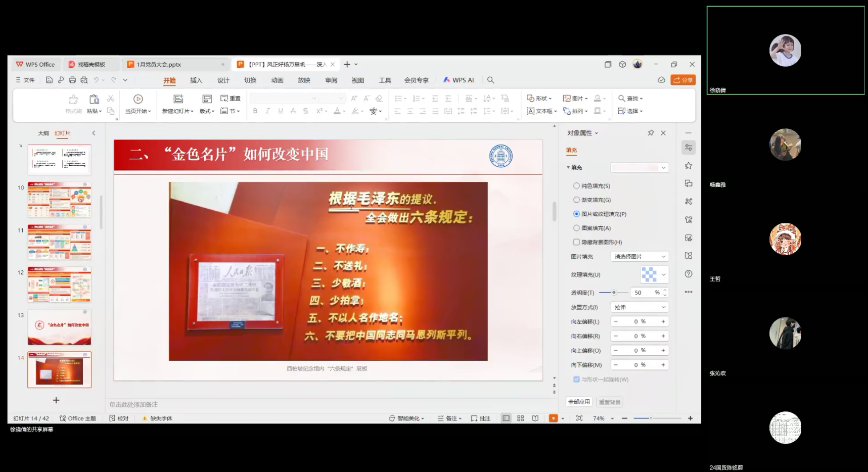This screenshot has height=472, width=868.
Task: Open the search magnifier in ribbon
Action: [x=490, y=80]
